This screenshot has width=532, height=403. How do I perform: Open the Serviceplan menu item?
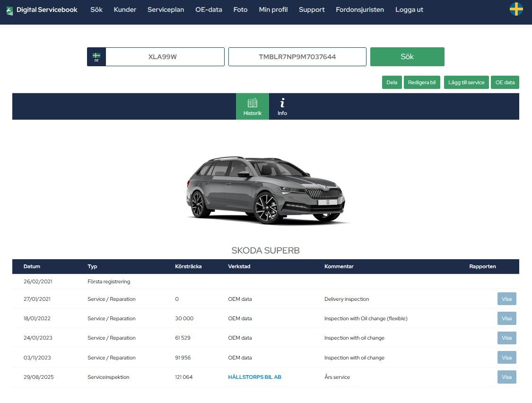(166, 9)
